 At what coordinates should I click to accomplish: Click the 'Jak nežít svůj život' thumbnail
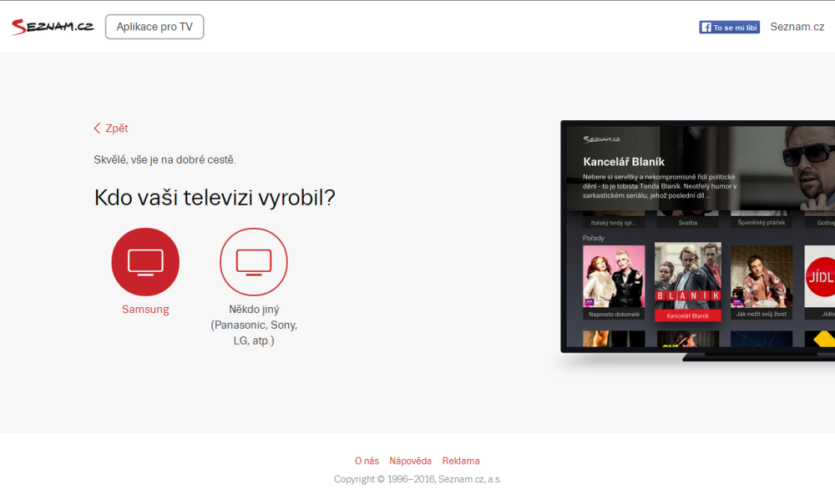pos(761,280)
